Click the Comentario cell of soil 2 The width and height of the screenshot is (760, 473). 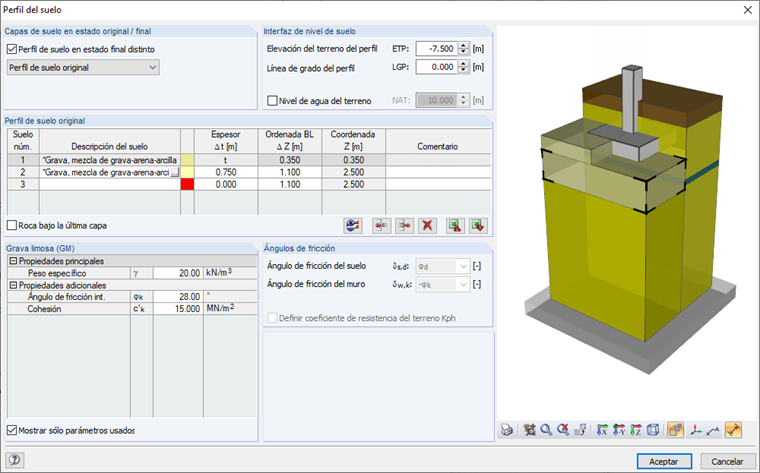[438, 172]
